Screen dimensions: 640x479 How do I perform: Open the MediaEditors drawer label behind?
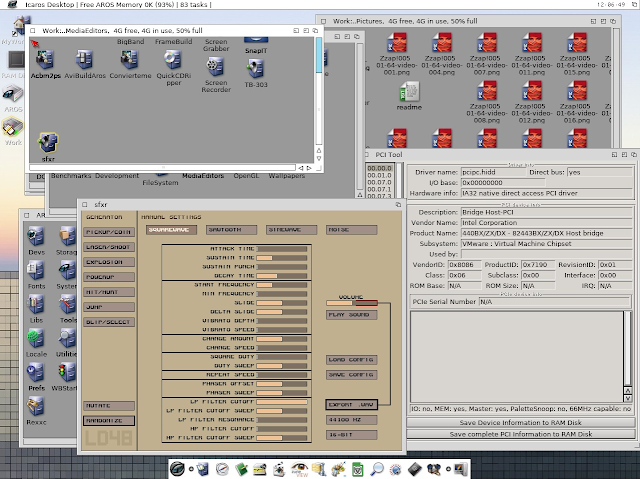click(203, 176)
